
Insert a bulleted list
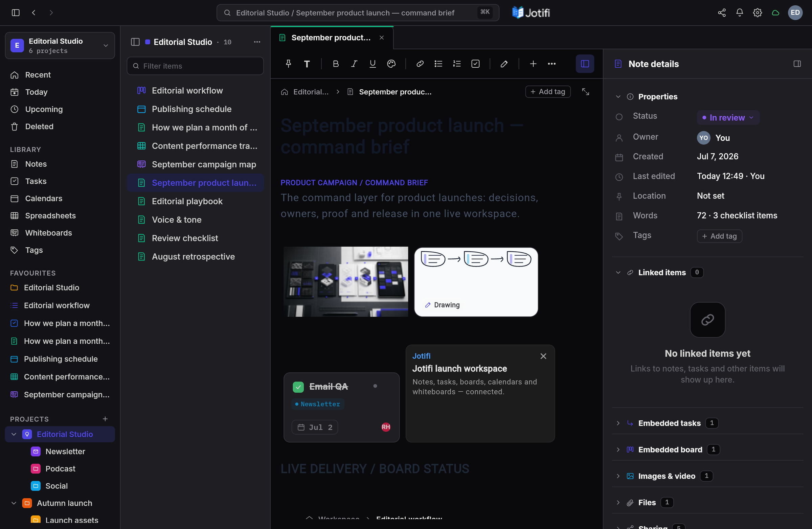pyautogui.click(x=438, y=64)
